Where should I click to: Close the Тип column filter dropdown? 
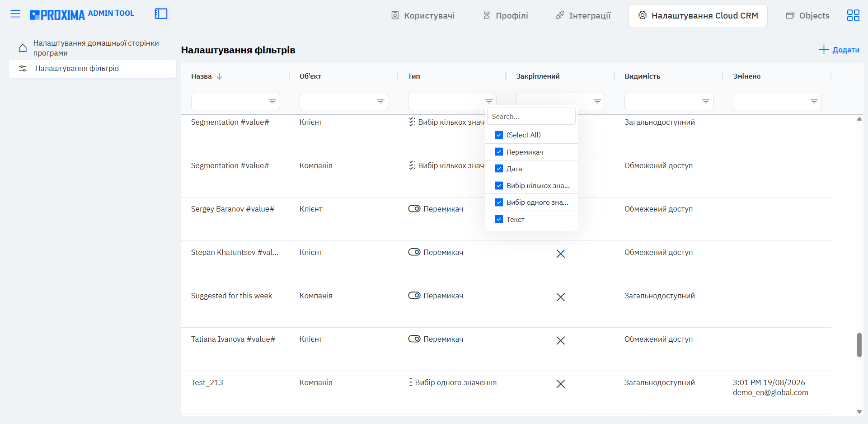[489, 102]
